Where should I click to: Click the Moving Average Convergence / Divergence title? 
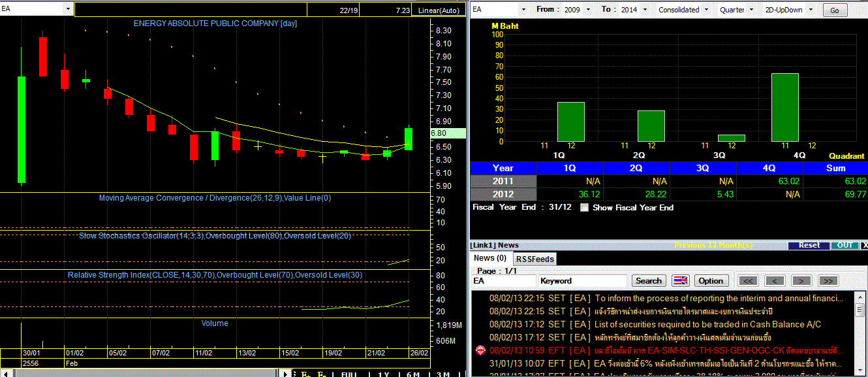point(215,198)
